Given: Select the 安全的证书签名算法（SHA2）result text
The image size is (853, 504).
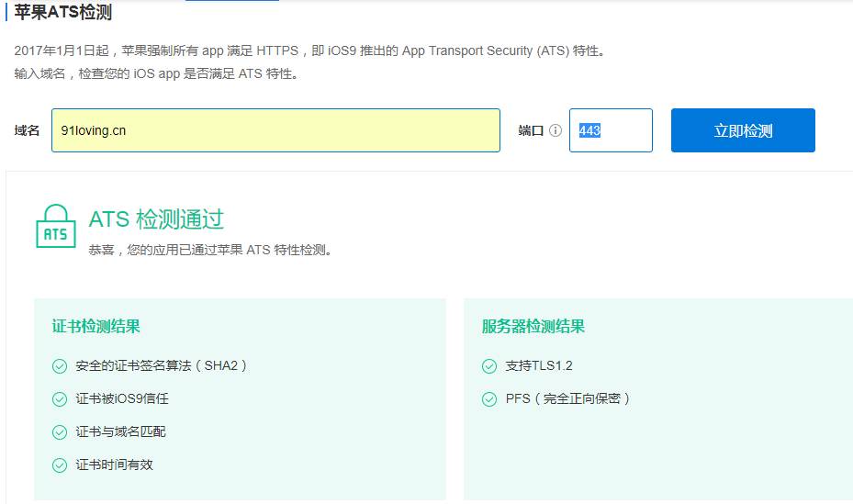Looking at the screenshot, I should (162, 365).
